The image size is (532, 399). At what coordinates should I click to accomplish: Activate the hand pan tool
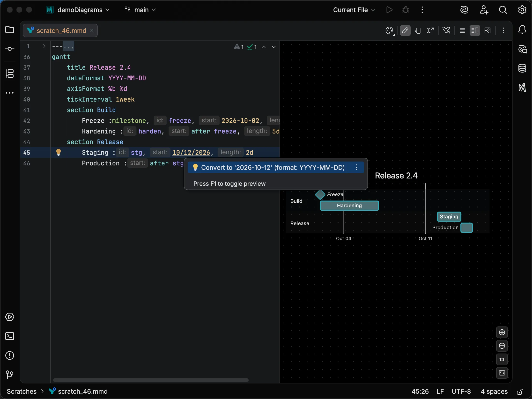click(418, 31)
